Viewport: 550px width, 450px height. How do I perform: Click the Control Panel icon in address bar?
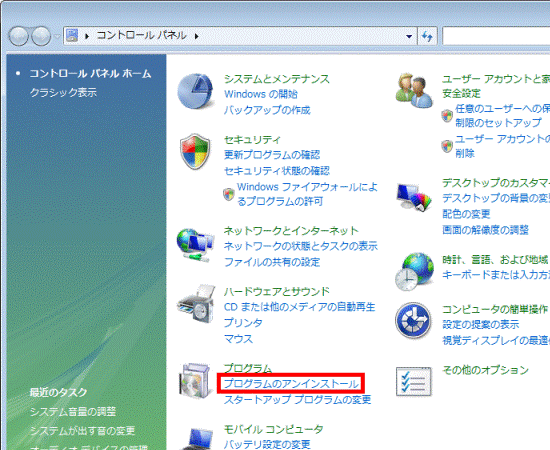[x=72, y=36]
